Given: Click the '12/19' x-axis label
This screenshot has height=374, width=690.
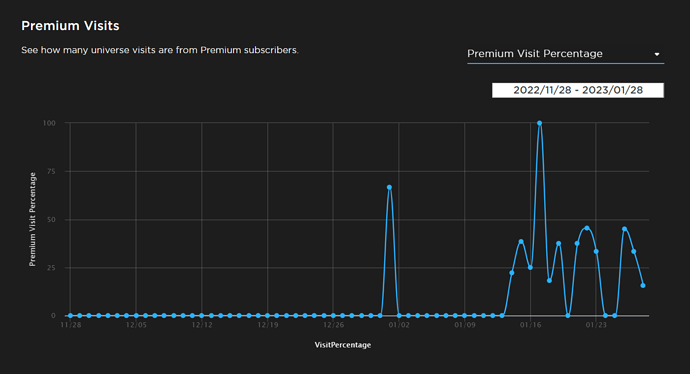Looking at the screenshot, I should point(268,325).
